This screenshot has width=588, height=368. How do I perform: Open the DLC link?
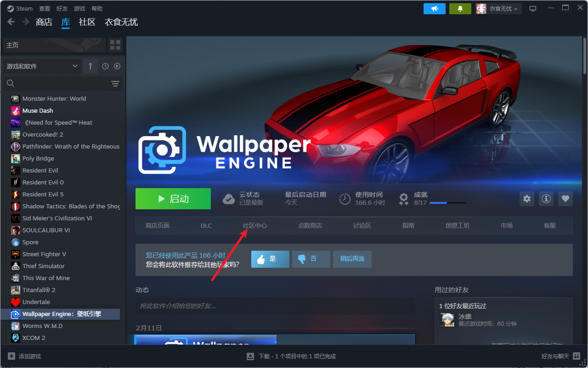pyautogui.click(x=206, y=225)
